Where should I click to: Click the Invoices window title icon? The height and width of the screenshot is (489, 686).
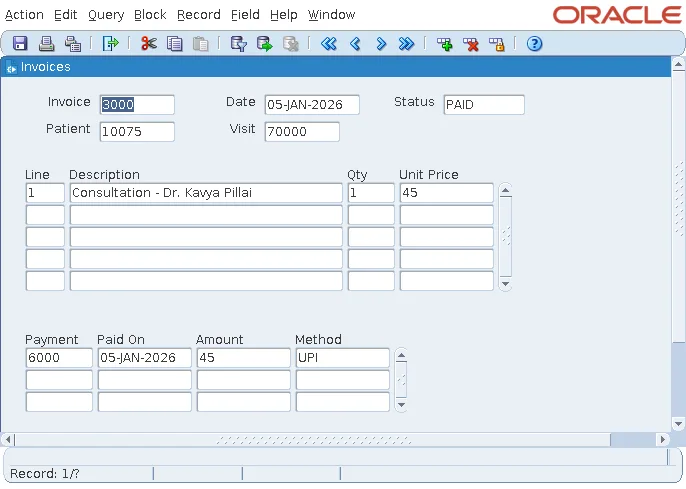[x=11, y=68]
